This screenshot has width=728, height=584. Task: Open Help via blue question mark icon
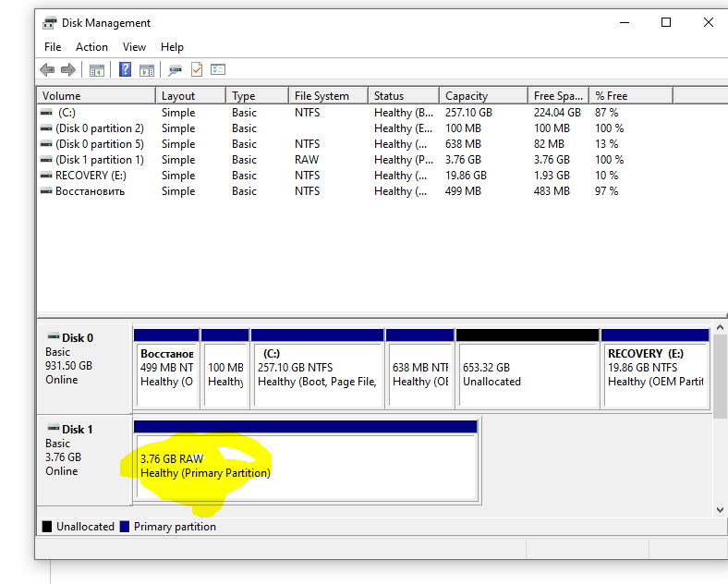(125, 69)
